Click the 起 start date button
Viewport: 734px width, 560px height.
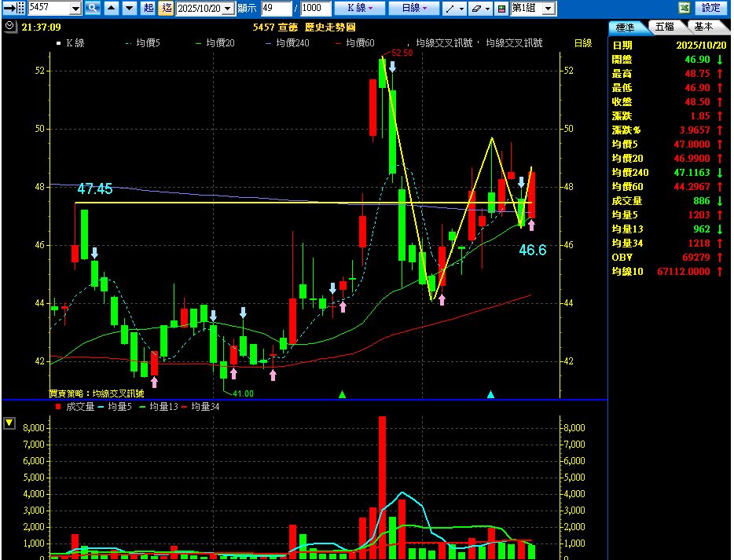tap(149, 8)
